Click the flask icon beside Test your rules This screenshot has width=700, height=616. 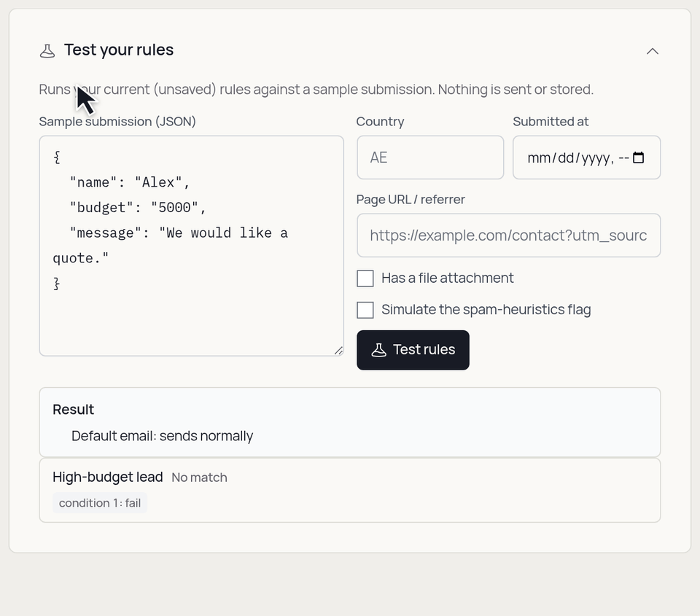click(47, 51)
